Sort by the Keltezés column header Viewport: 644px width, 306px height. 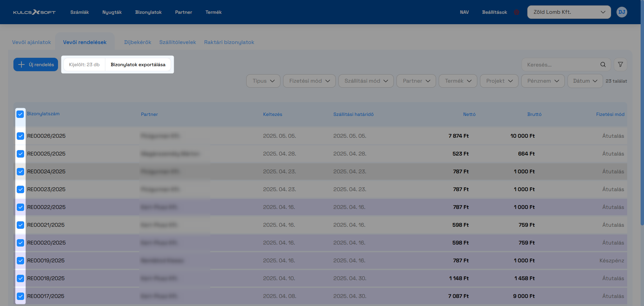(x=273, y=114)
